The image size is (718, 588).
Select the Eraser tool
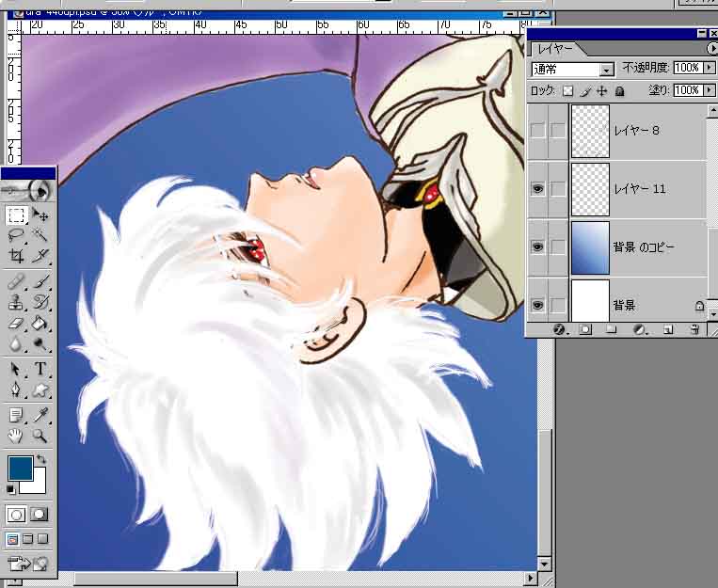click(x=16, y=324)
